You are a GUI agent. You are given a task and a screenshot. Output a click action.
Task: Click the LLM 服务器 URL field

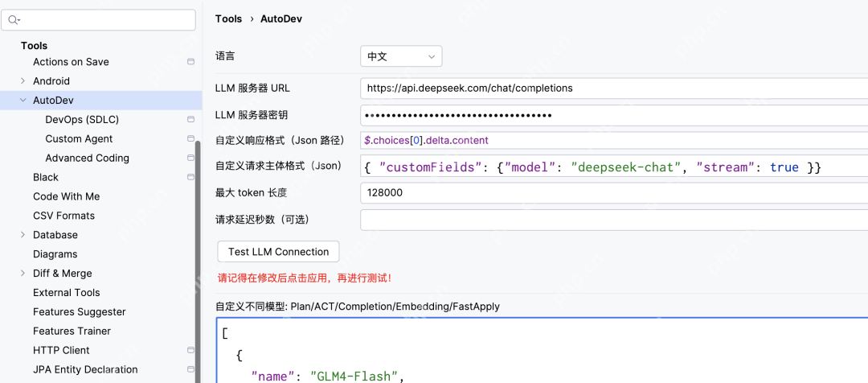[x=614, y=89]
